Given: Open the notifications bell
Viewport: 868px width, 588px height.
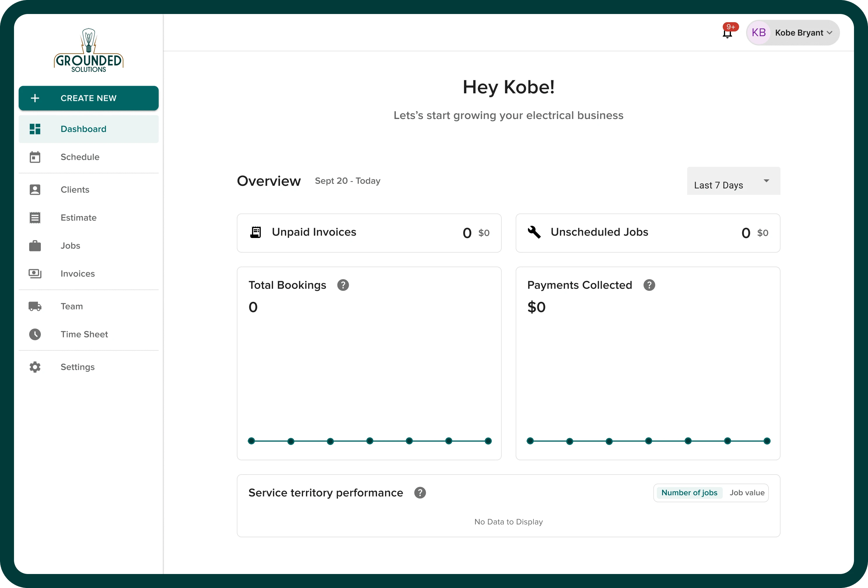Looking at the screenshot, I should pos(727,34).
